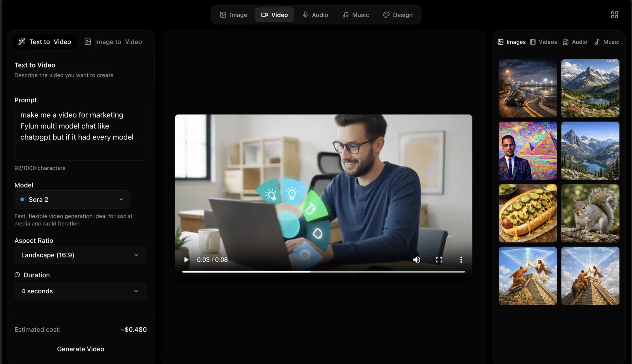Open the squirrel thumbnail
The image size is (632, 364).
click(x=591, y=213)
